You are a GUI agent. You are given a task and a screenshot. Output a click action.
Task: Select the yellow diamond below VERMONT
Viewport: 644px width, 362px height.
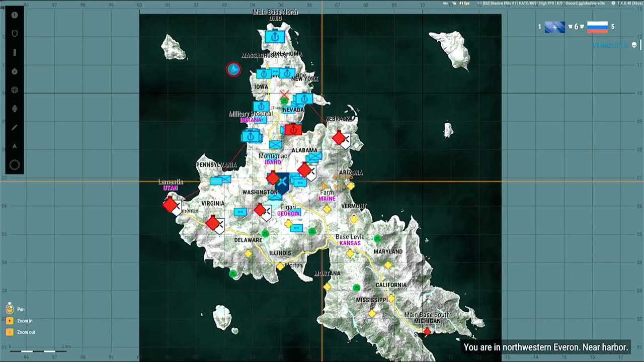[x=354, y=219]
